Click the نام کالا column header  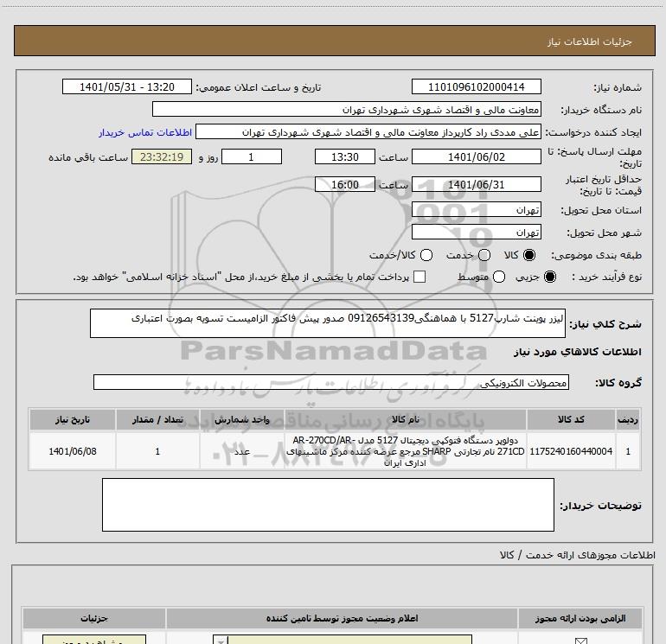(405, 419)
